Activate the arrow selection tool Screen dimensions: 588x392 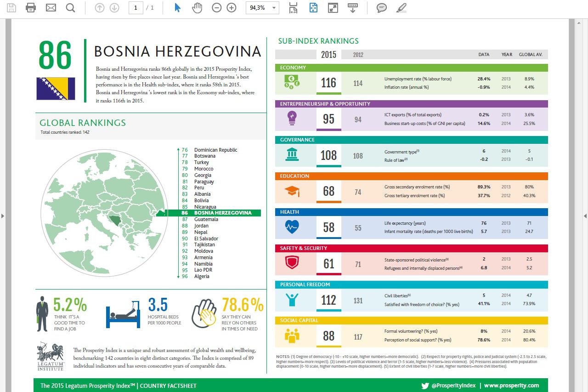click(x=178, y=8)
